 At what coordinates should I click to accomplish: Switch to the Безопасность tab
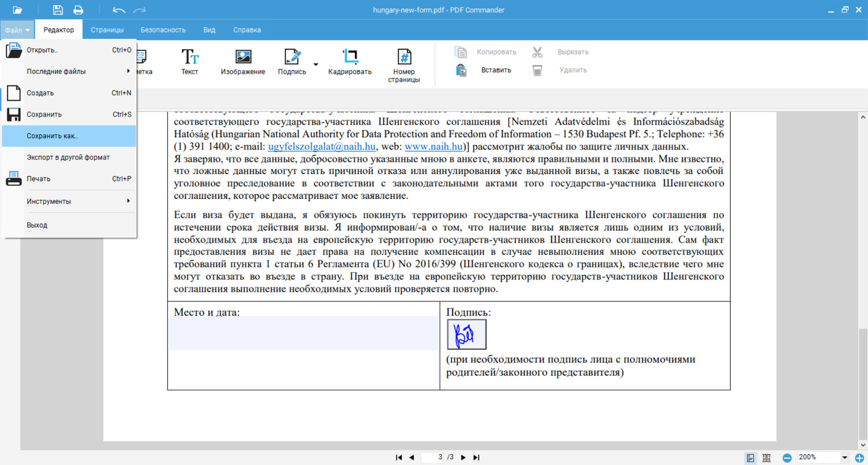click(x=163, y=29)
